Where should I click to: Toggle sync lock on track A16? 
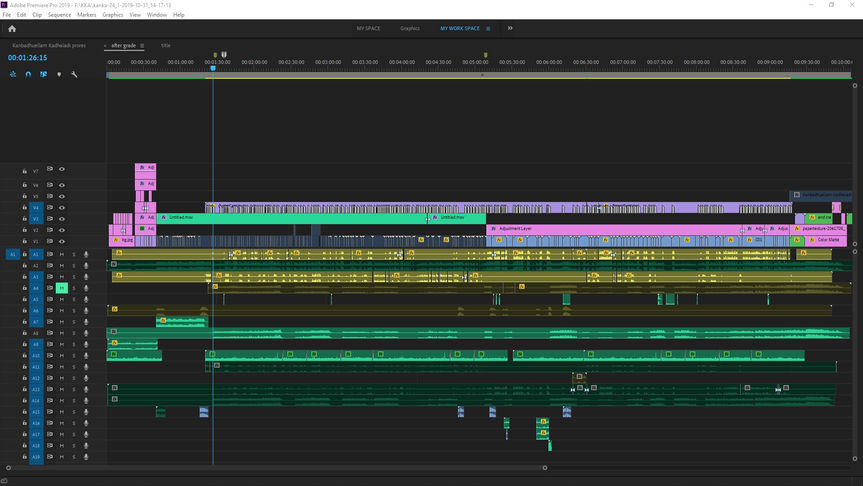(x=50, y=423)
